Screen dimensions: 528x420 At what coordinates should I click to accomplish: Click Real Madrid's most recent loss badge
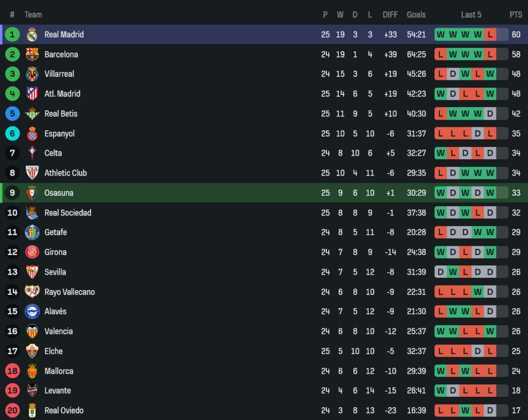[490, 35]
